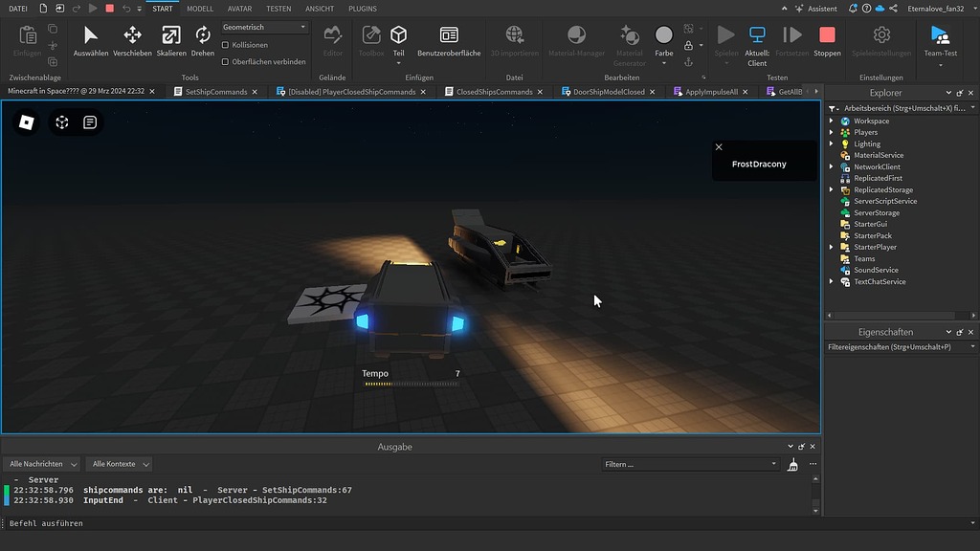Screen dimensions: 980x551
Task: Insert a new Teil part
Action: coord(398,40)
